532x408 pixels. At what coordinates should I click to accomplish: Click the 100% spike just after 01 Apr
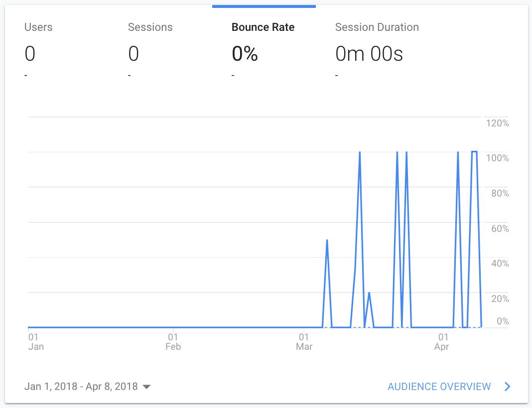[x=458, y=152]
